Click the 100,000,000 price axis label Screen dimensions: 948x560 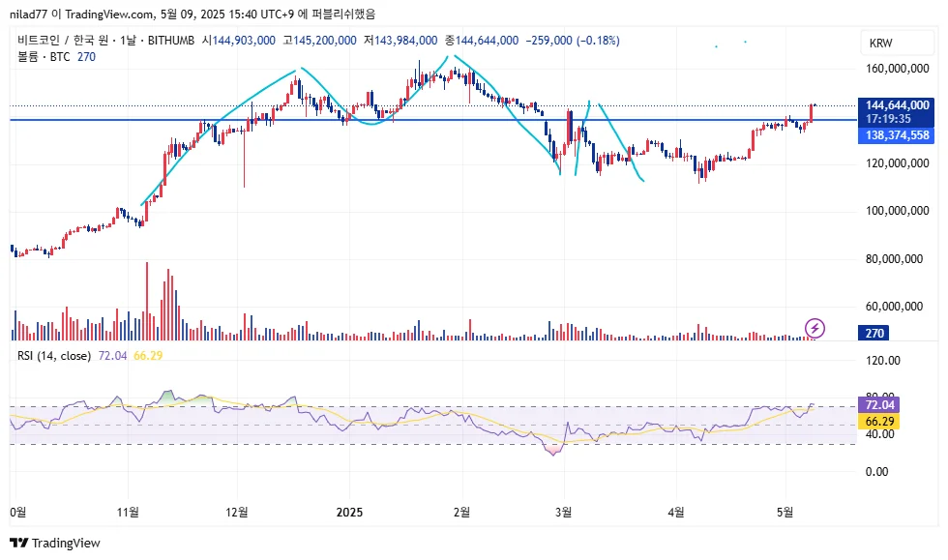click(898, 211)
